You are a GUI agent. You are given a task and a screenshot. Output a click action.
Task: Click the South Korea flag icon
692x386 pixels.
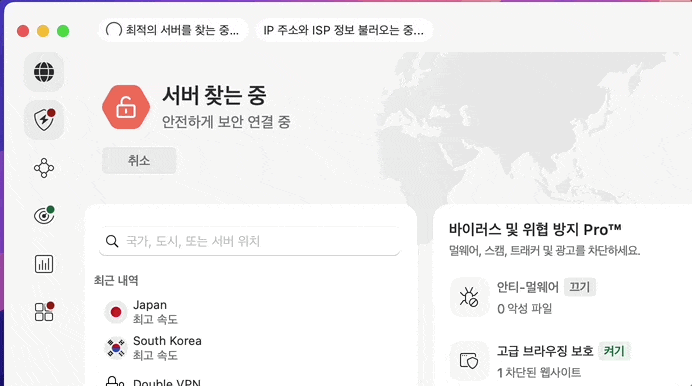click(116, 348)
